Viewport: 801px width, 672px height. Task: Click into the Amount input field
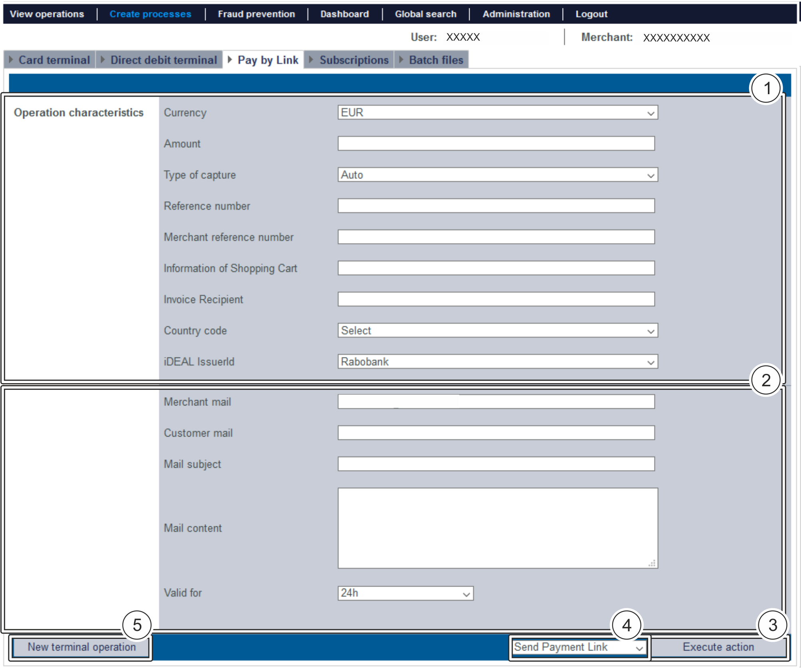496,144
